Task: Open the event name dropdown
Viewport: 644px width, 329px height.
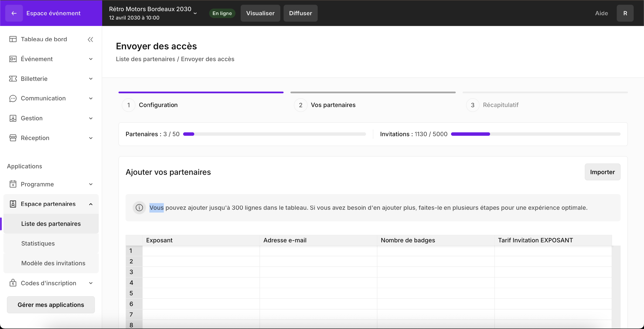Action: click(195, 13)
